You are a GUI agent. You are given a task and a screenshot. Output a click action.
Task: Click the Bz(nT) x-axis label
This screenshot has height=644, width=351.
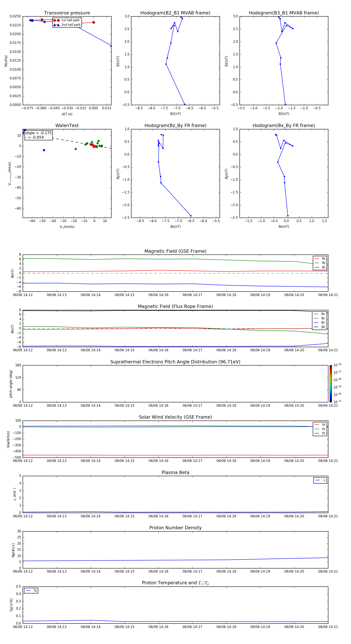pos(175,227)
